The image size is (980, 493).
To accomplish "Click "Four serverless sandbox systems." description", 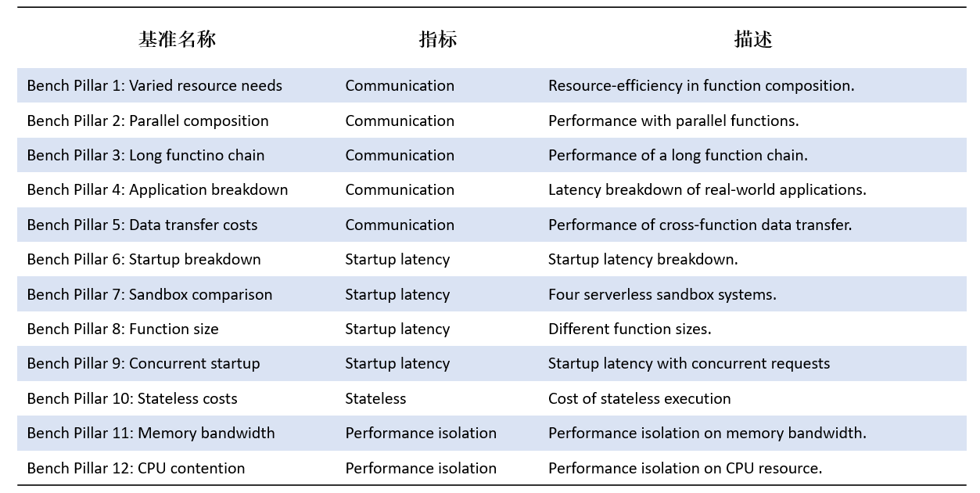I will (x=662, y=295).
